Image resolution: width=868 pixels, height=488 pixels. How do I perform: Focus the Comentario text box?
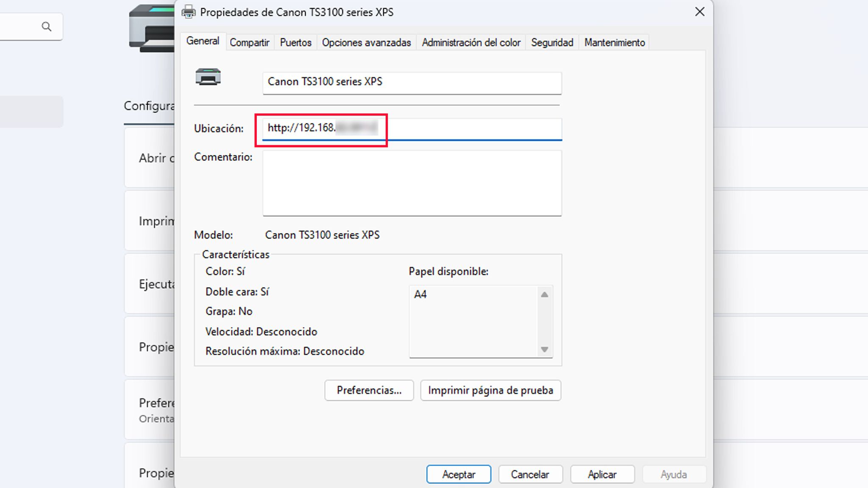coord(412,183)
